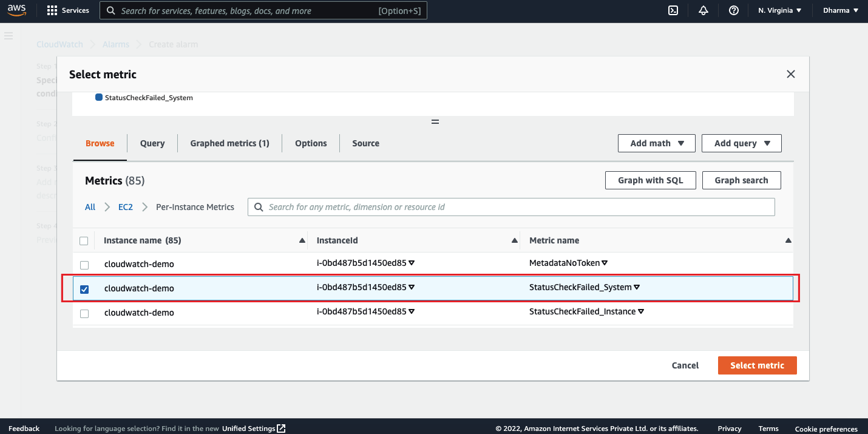Click the metric search input field

pyautogui.click(x=511, y=207)
